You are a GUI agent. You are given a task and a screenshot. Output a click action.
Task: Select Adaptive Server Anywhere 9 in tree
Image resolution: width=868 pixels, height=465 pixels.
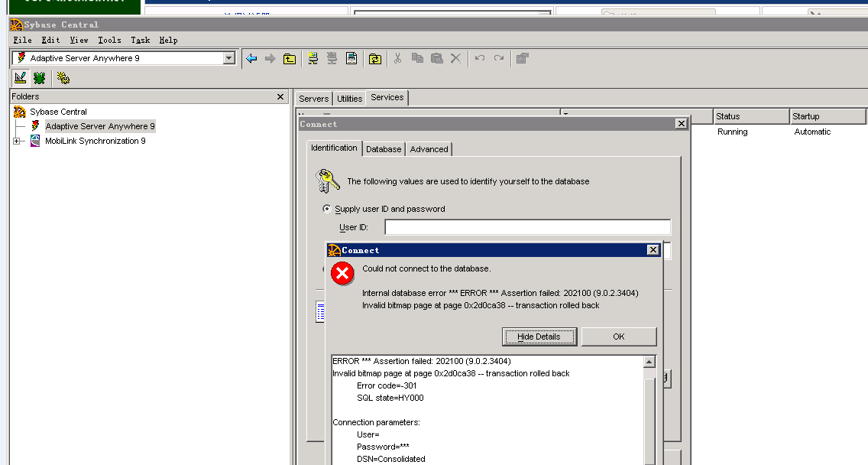tap(100, 126)
